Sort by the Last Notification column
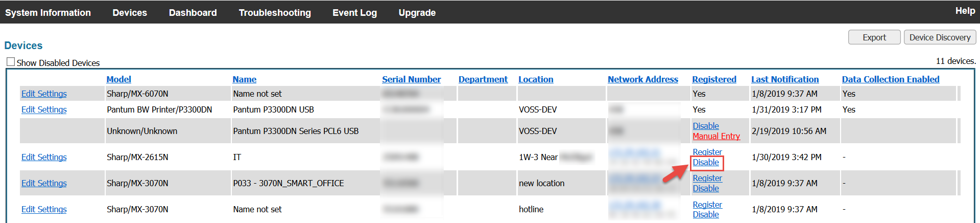This screenshot has width=980, height=223. [x=784, y=79]
